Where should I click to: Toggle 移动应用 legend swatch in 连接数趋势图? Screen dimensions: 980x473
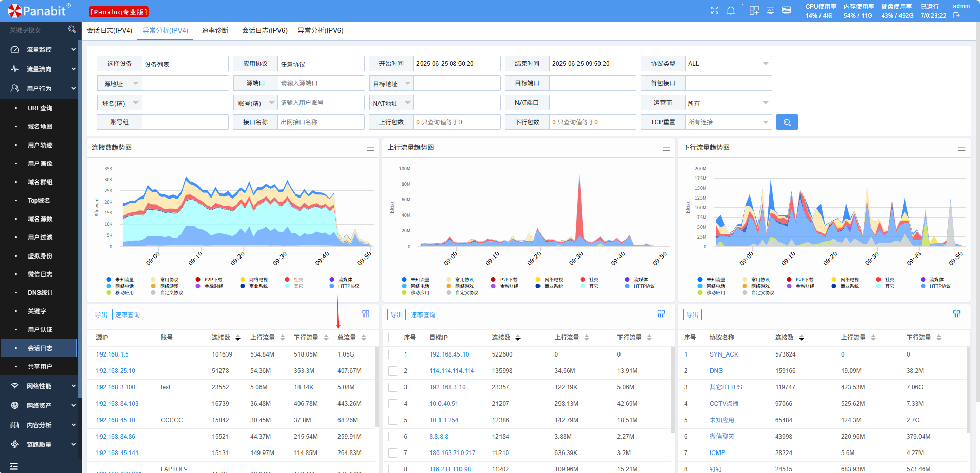(109, 293)
